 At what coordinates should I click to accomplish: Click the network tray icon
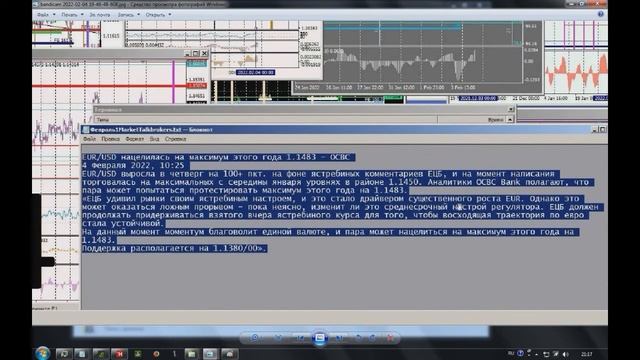[546, 354]
